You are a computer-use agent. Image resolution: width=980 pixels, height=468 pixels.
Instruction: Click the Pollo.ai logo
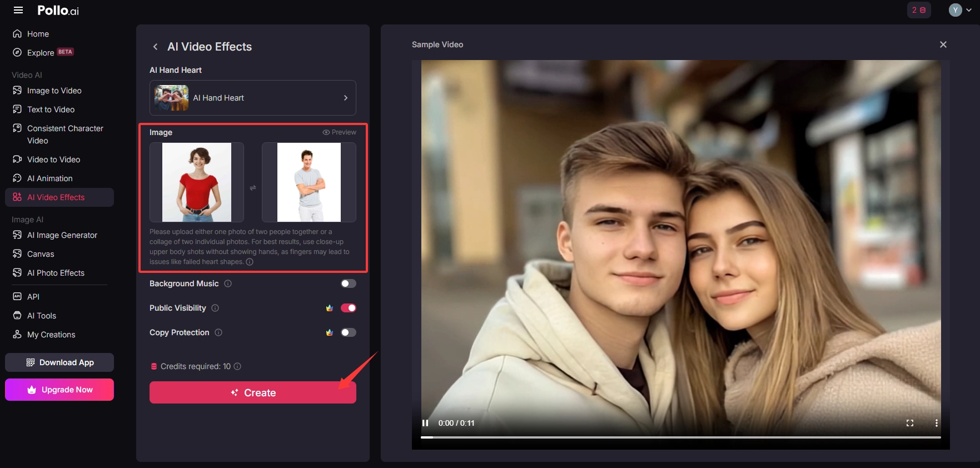pyautogui.click(x=58, y=10)
